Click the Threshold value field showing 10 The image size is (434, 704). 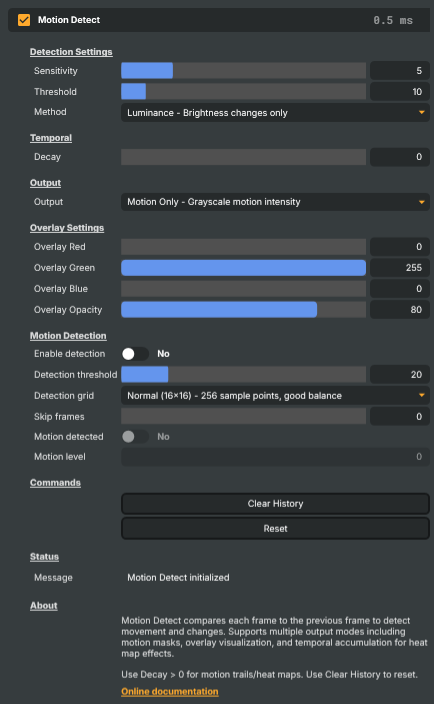click(x=399, y=92)
